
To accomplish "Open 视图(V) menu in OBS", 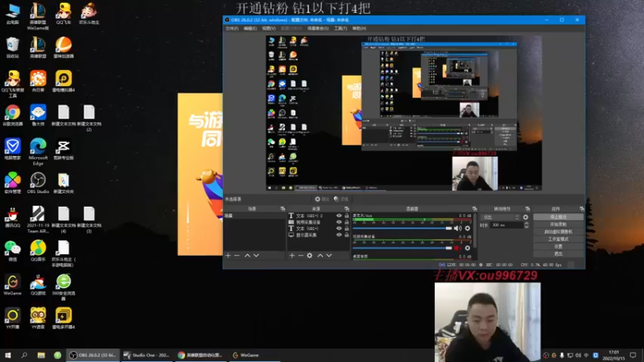I will point(269,28).
